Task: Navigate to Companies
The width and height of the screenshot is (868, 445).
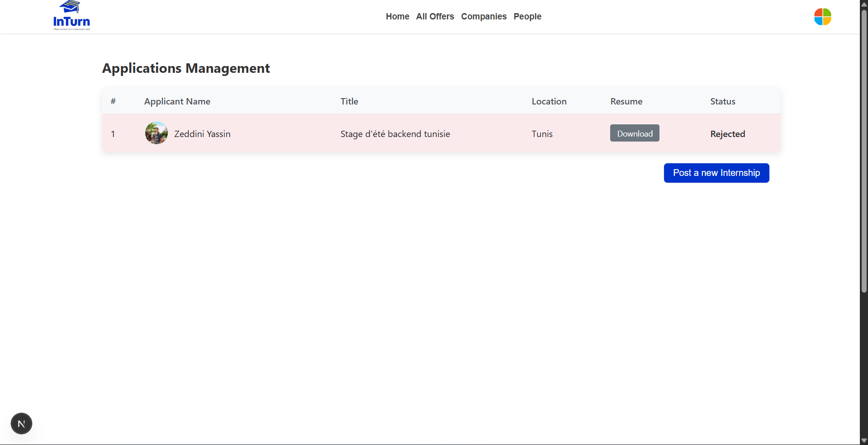Action: click(x=484, y=17)
